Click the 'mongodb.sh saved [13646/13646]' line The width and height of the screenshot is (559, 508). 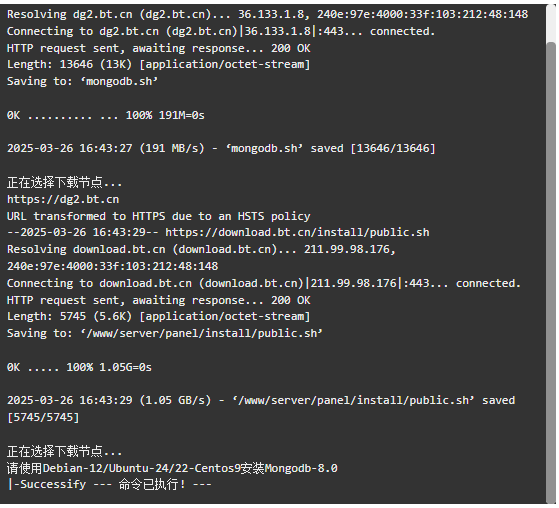pos(221,148)
